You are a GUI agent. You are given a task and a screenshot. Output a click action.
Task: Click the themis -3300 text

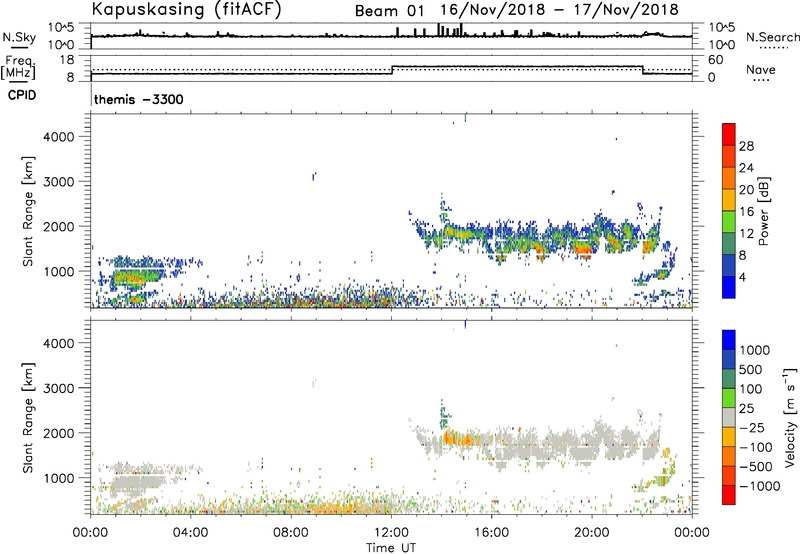[138, 99]
